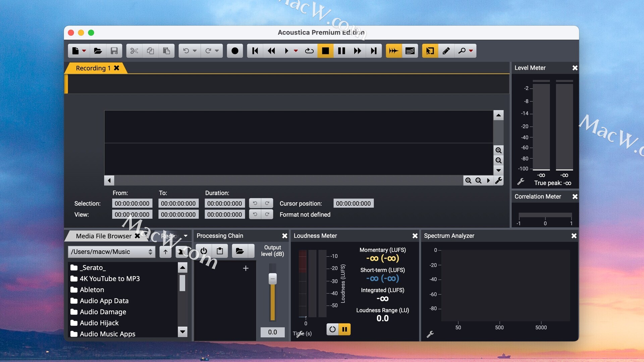Close the Correlation Meter panel
Viewport: 644px width, 362px height.
point(575,196)
